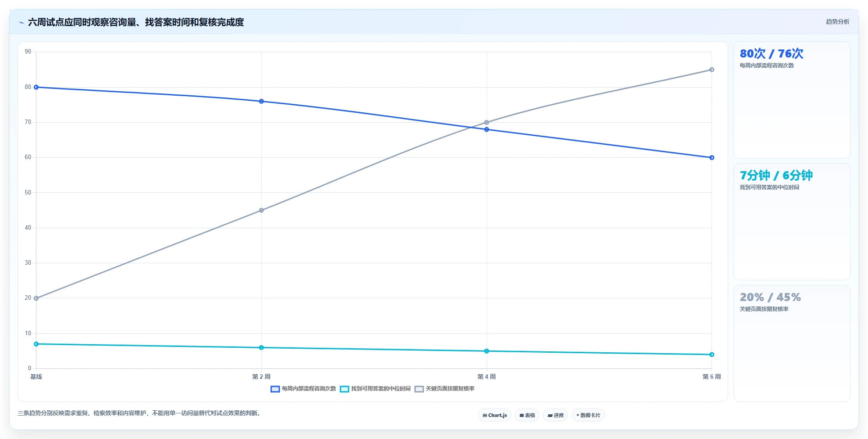Click the 找到可用答案的中位时间 card caption
The image size is (868, 439).
[x=770, y=187]
